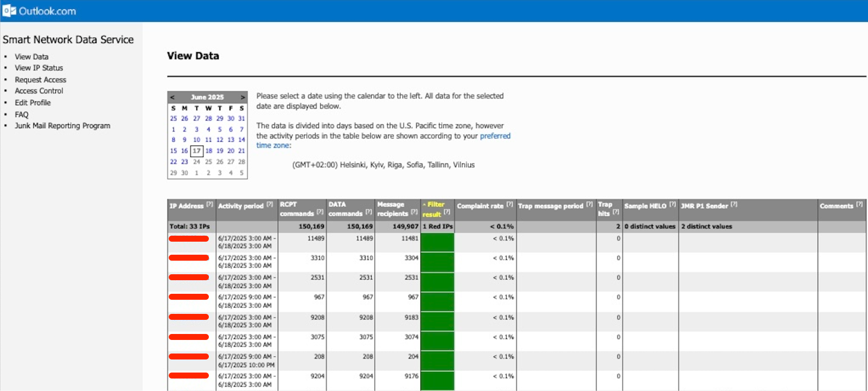868x391 pixels.
Task: Open the FAQ link
Action: 22,115
